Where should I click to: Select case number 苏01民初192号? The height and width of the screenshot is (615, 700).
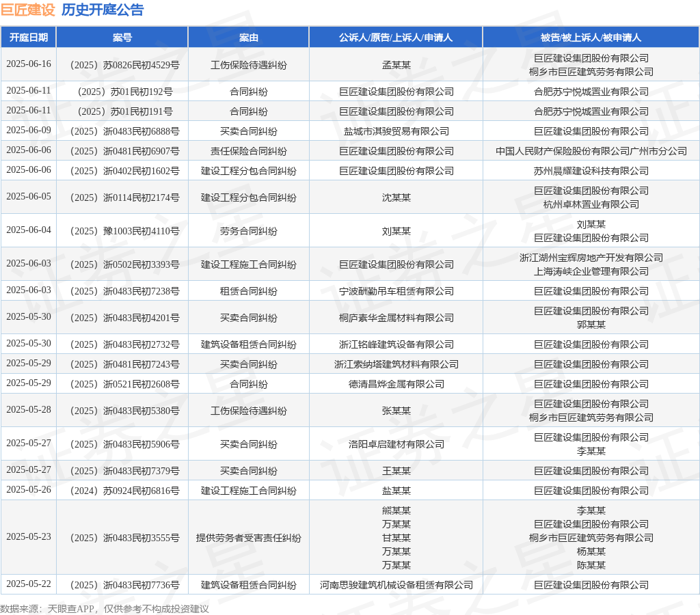[125, 92]
